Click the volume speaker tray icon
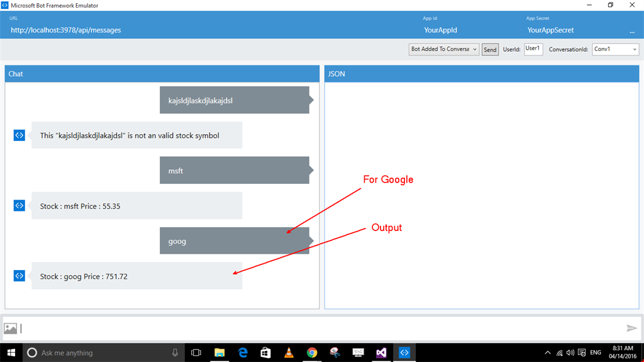644x362 pixels. 570,353
